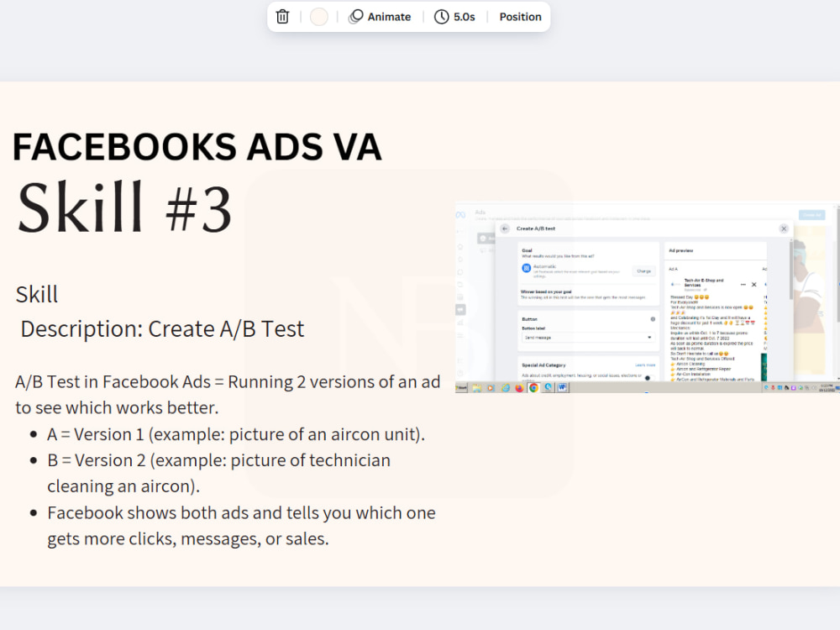The image size is (840, 630).
Task: Delete the page with the trash icon
Action: (282, 17)
